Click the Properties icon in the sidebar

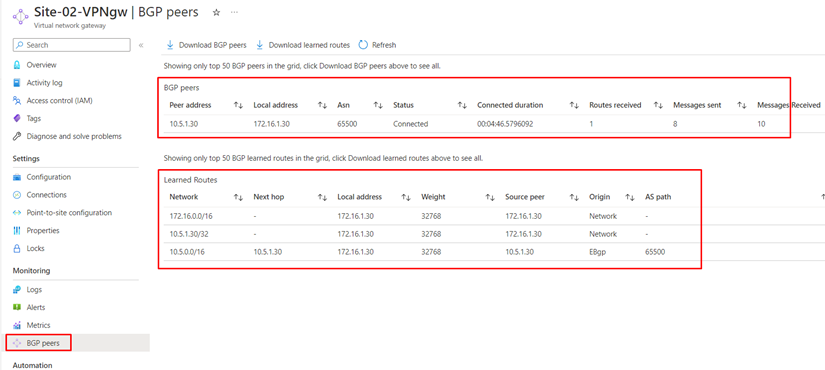click(x=17, y=231)
